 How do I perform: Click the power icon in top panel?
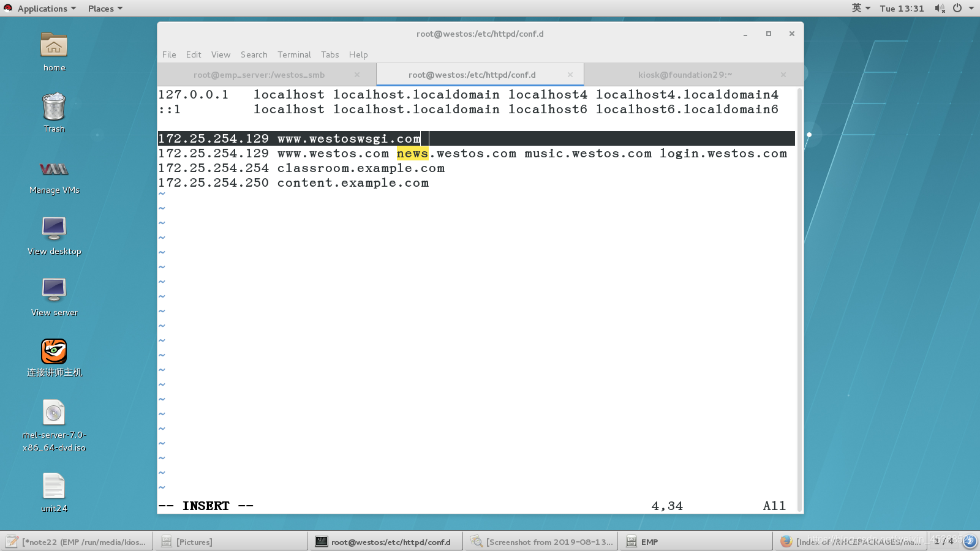[957, 9]
